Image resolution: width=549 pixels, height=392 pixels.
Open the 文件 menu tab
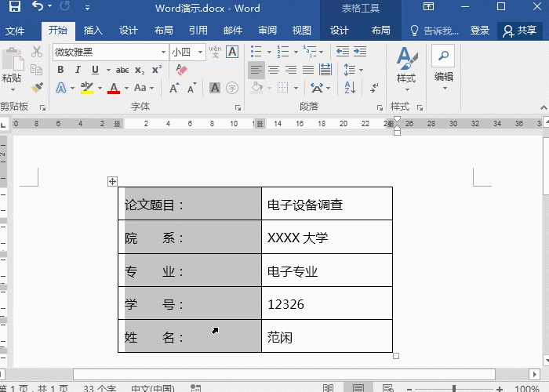click(15, 31)
